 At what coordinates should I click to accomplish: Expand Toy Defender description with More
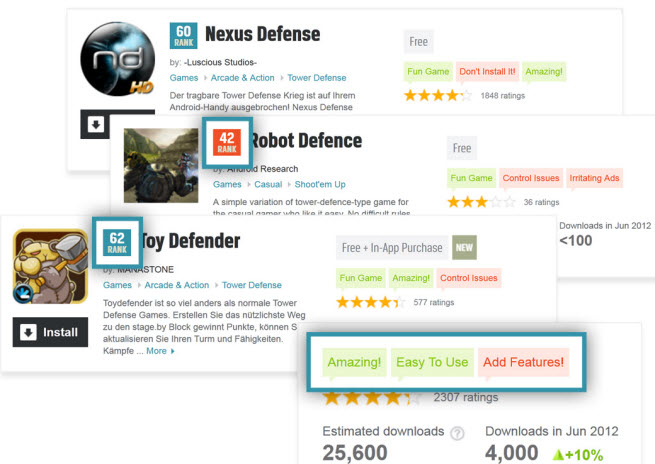click(160, 351)
